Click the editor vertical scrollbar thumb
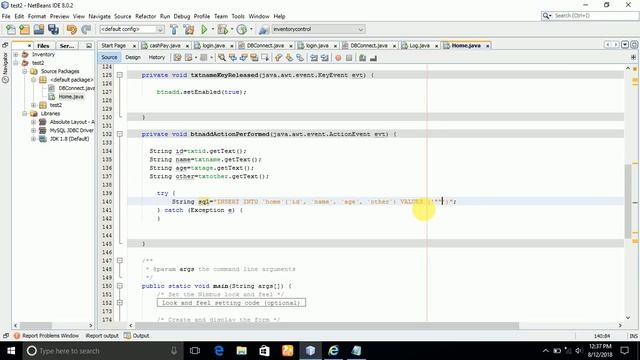 click(x=628, y=200)
